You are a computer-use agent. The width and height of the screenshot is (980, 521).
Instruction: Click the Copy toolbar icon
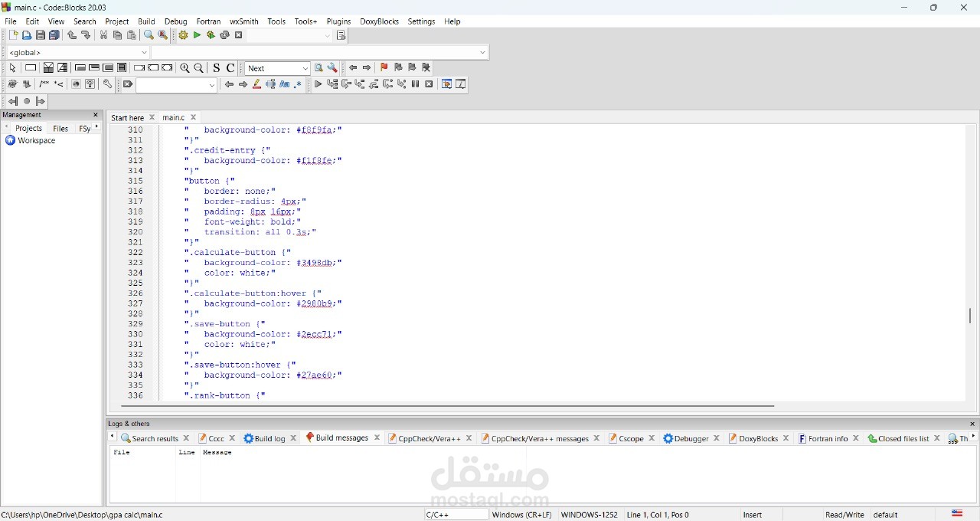(118, 35)
